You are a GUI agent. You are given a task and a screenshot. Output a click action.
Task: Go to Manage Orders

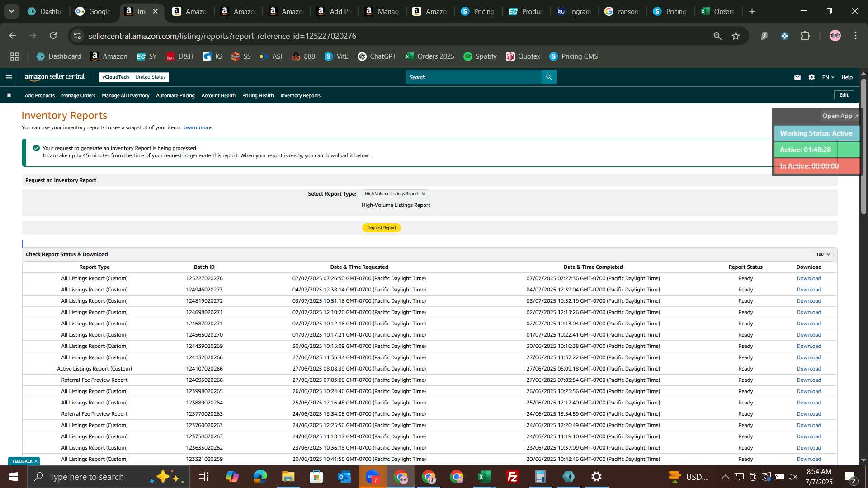click(x=78, y=95)
